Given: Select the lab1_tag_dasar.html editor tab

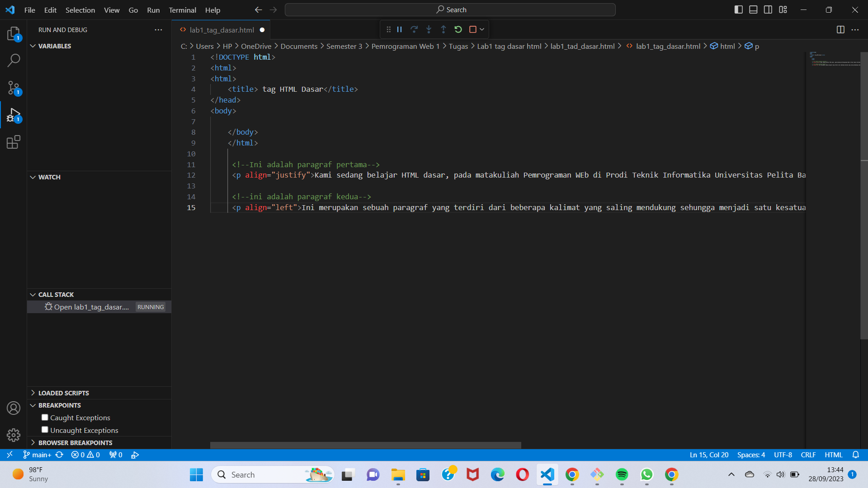Looking at the screenshot, I should click(221, 30).
